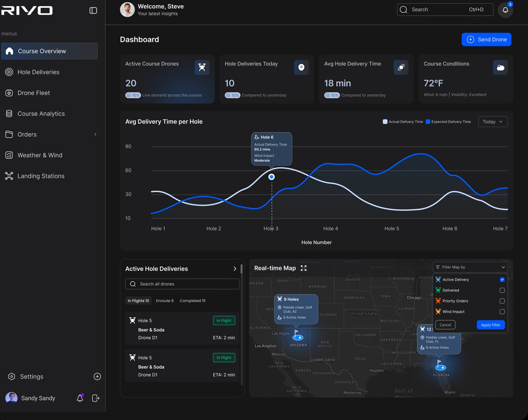Expand the Orders submenu chevron
This screenshot has height=420, width=528.
pos(95,134)
